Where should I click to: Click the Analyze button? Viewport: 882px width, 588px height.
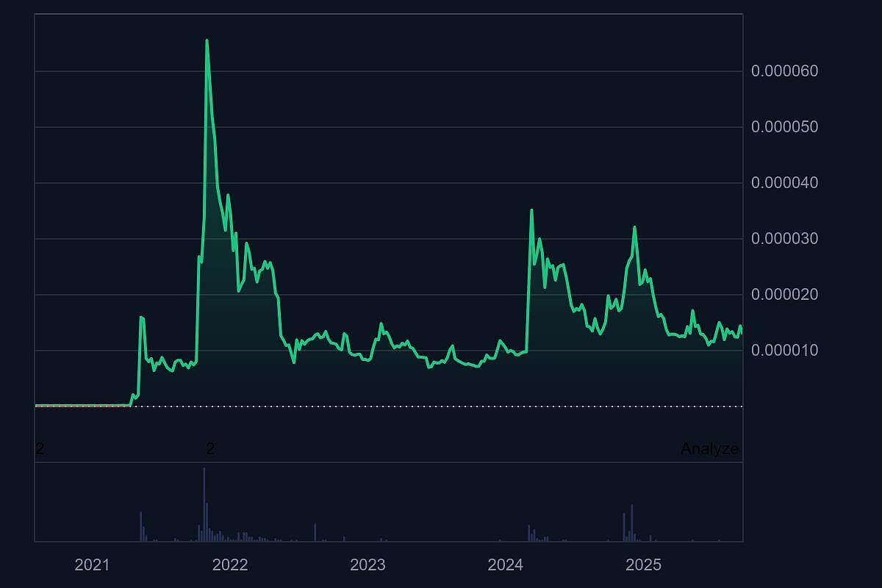[x=709, y=449]
